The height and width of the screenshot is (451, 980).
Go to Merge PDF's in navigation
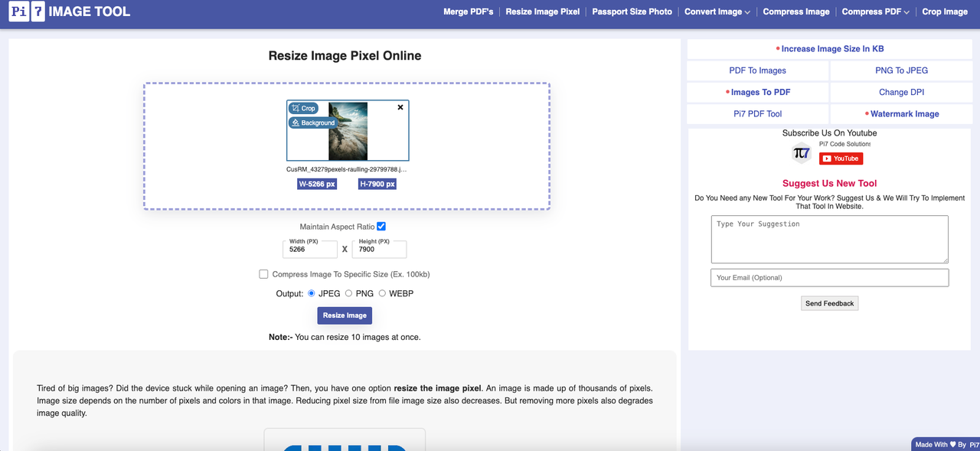pyautogui.click(x=469, y=11)
